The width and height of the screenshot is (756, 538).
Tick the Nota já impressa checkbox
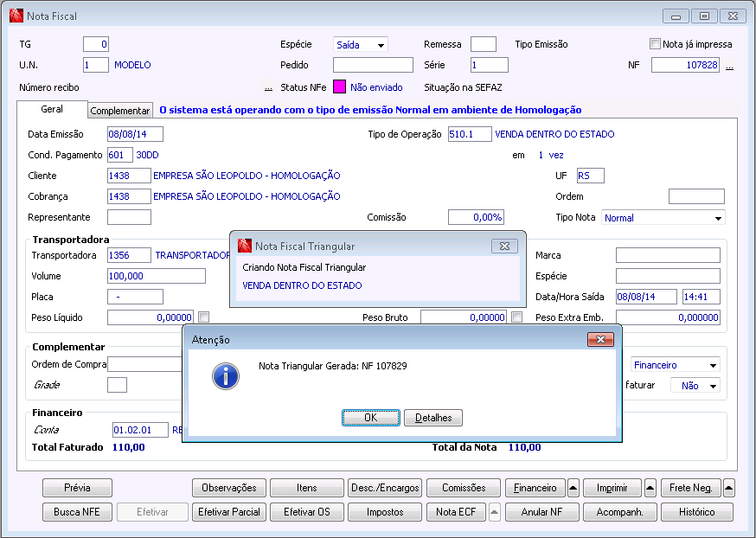point(655,44)
